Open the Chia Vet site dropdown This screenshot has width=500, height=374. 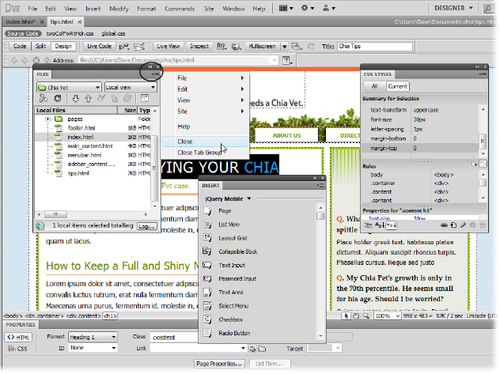coord(69,87)
